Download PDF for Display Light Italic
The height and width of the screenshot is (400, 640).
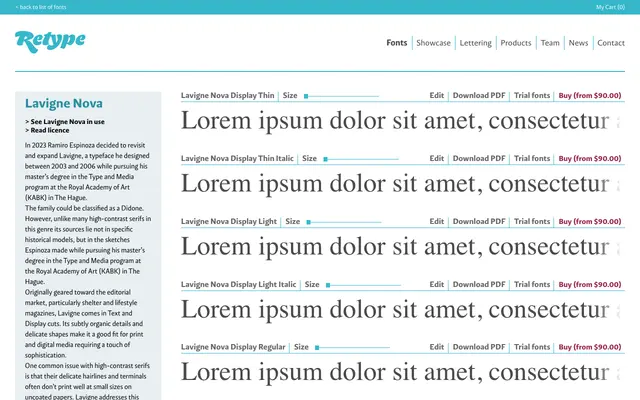pyautogui.click(x=479, y=284)
